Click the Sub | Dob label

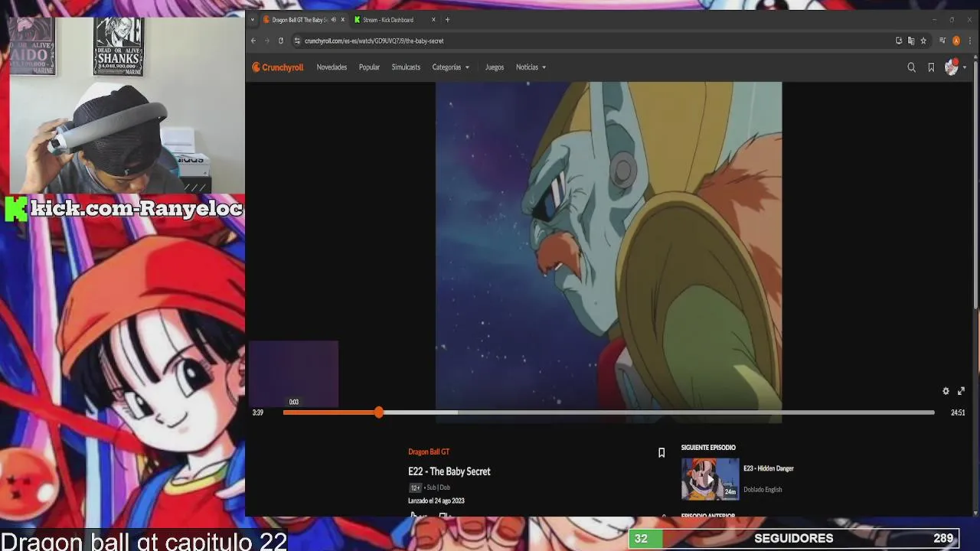tap(439, 487)
